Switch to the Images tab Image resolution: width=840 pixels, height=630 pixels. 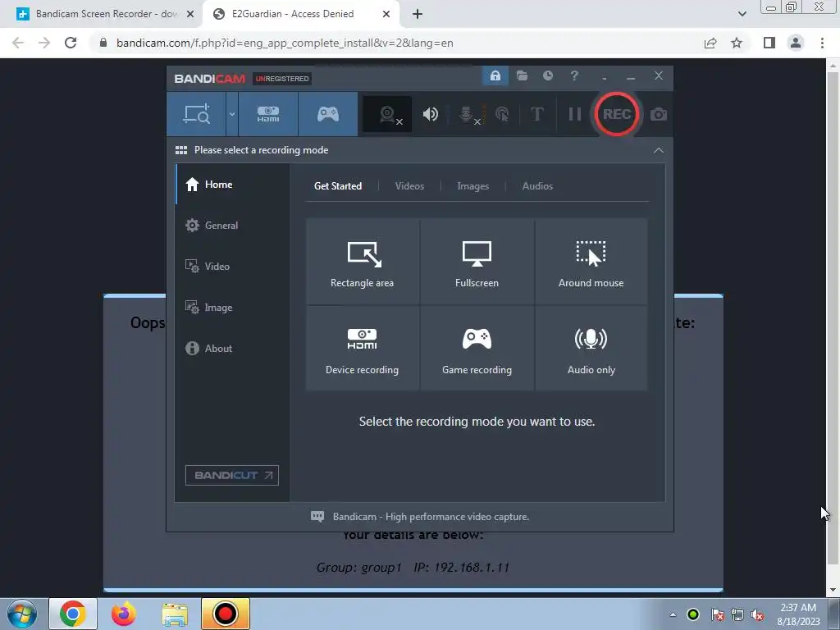click(x=472, y=186)
